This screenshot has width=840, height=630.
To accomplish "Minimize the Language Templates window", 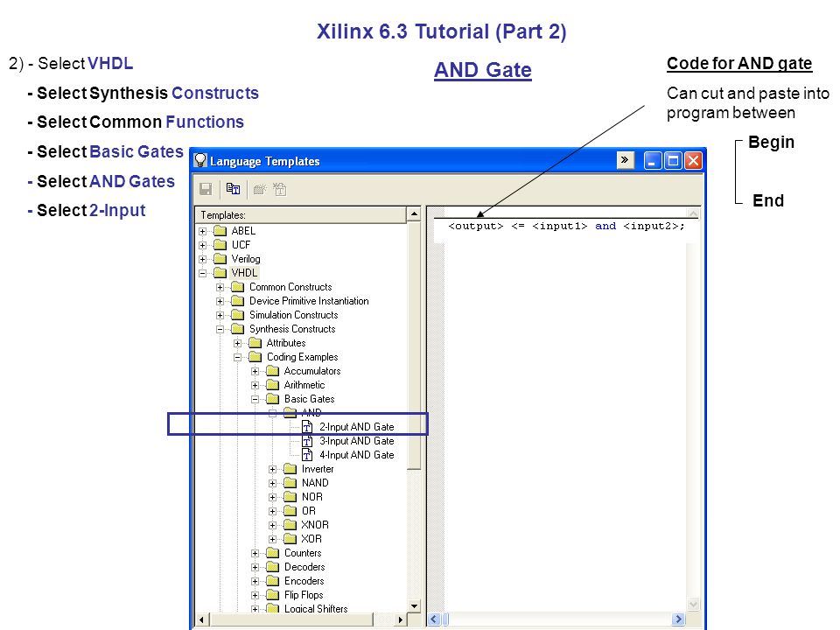I will coord(653,160).
